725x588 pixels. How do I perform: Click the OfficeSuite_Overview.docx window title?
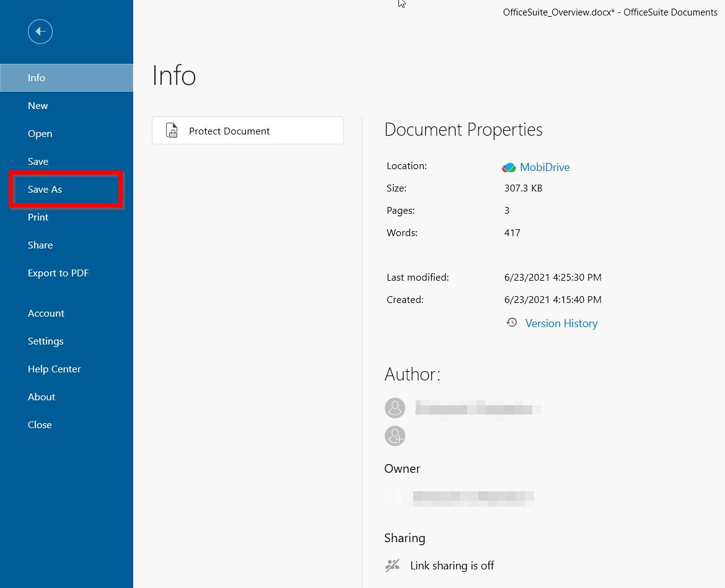click(610, 12)
